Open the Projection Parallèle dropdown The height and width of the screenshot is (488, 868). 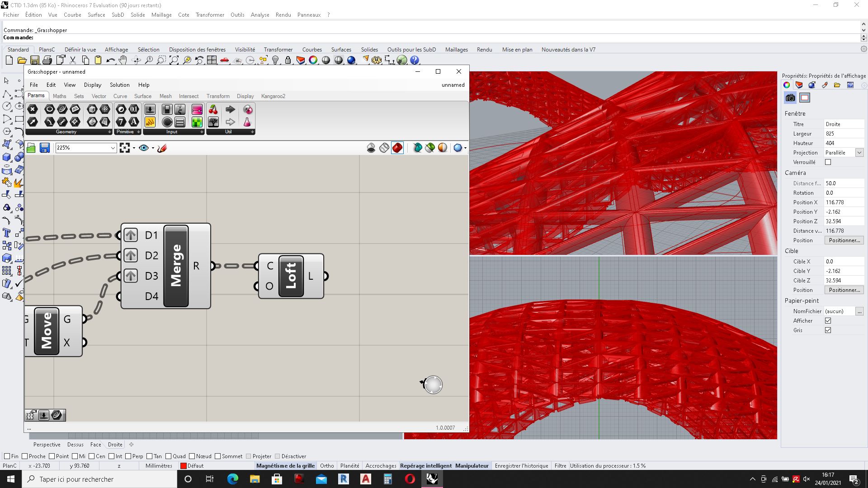pyautogui.click(x=859, y=153)
